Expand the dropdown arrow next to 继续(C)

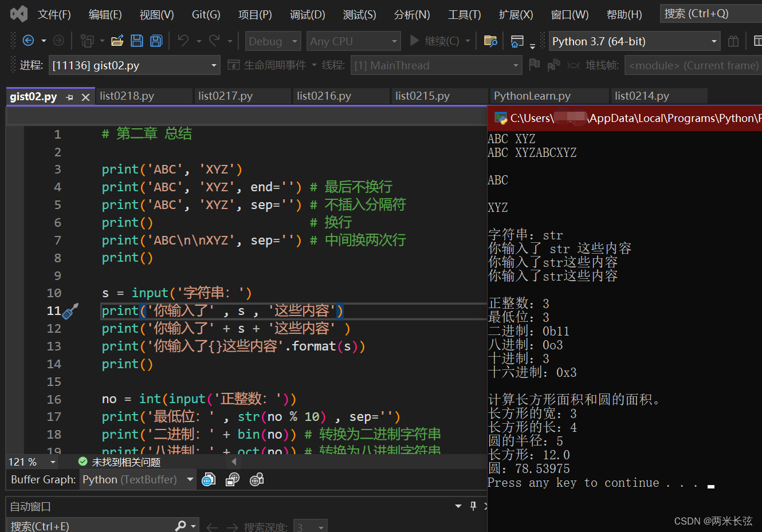coord(468,41)
